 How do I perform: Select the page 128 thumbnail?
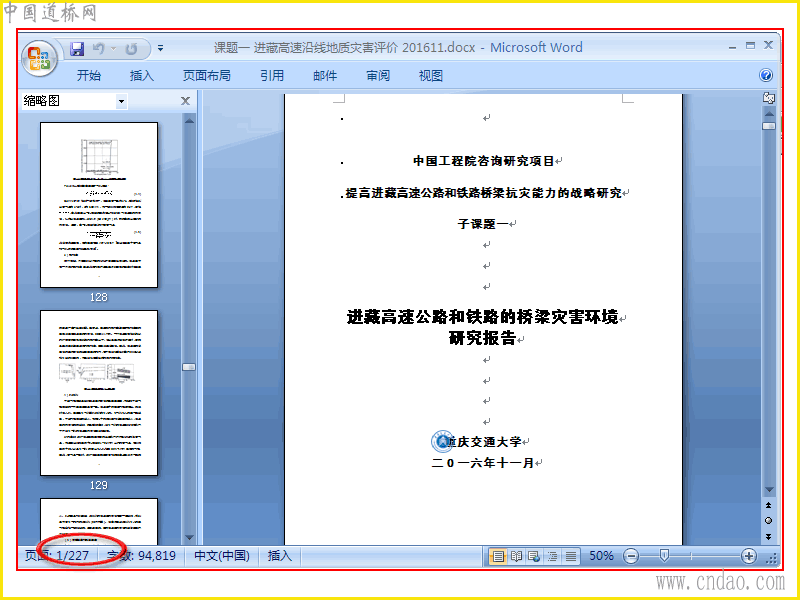click(99, 205)
